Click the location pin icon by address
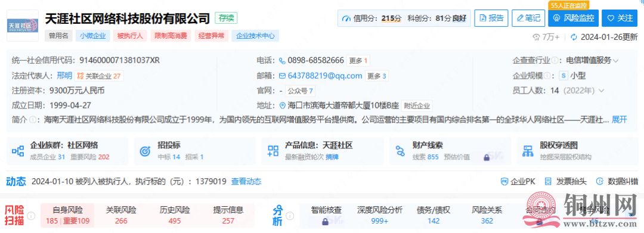The image size is (644, 233). [282, 106]
